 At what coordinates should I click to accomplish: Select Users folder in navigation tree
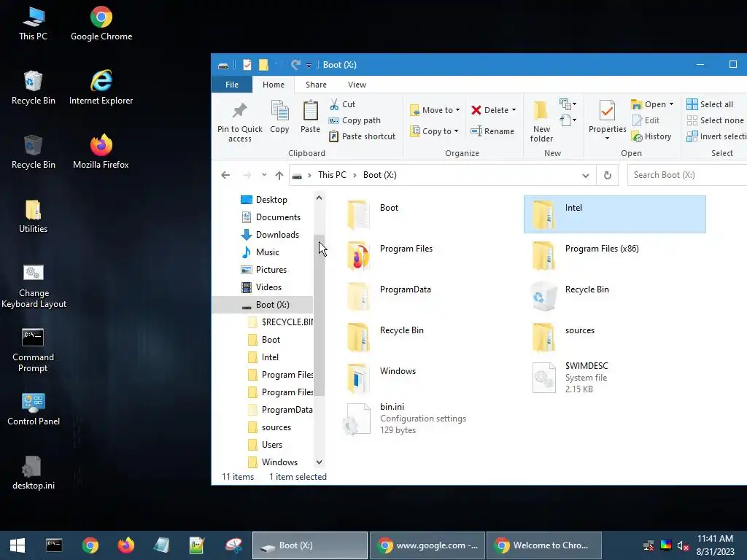tap(266, 445)
